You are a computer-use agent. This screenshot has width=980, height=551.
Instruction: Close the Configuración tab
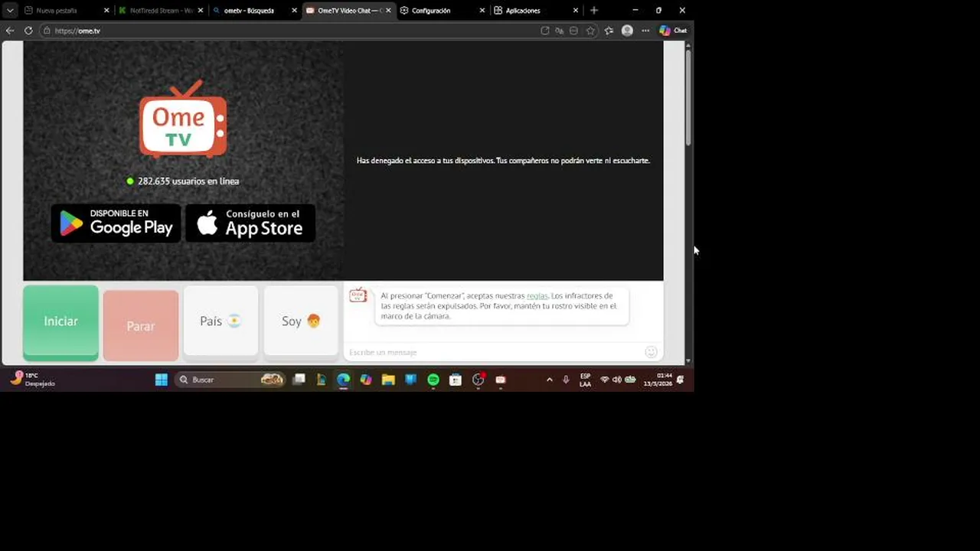point(482,11)
